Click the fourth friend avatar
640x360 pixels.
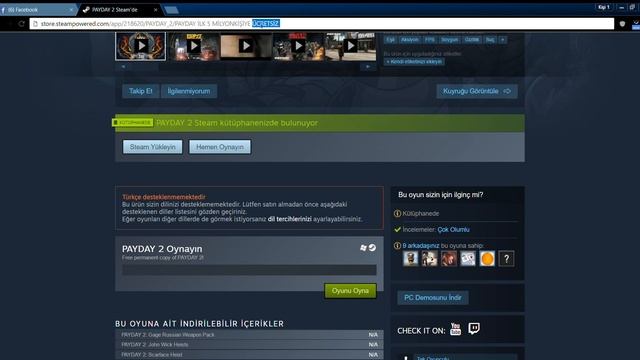coord(468,258)
